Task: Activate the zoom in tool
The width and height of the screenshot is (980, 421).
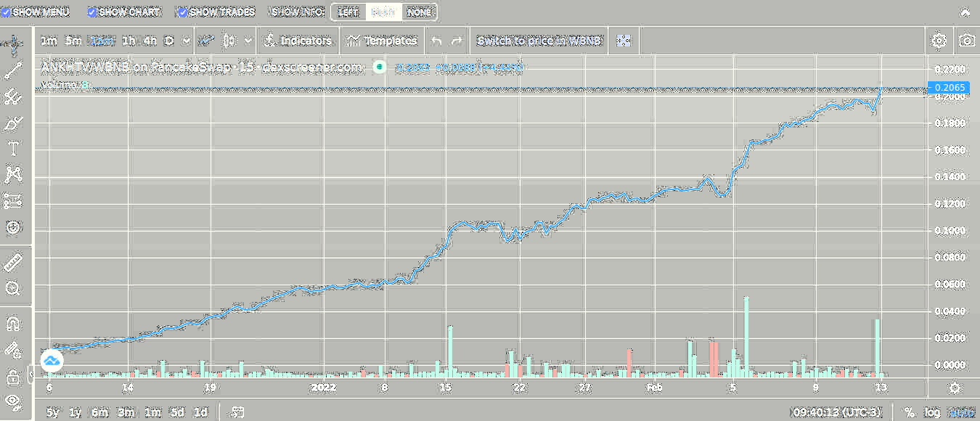Action: point(13,289)
